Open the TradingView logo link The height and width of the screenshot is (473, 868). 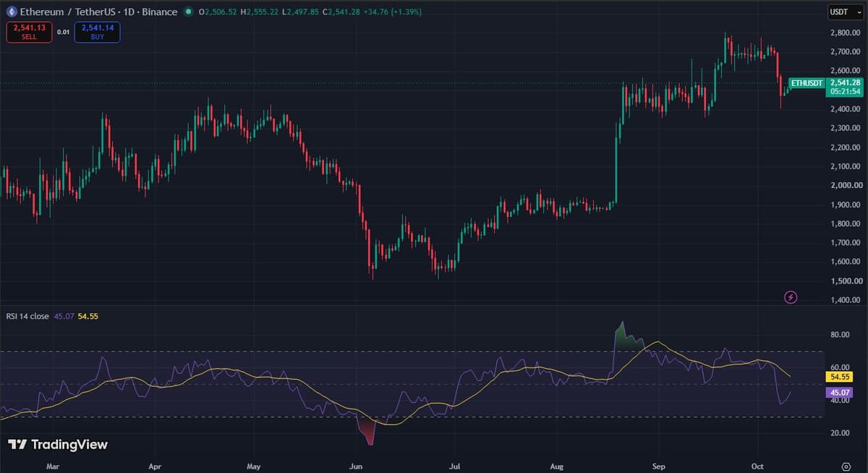tap(57, 445)
